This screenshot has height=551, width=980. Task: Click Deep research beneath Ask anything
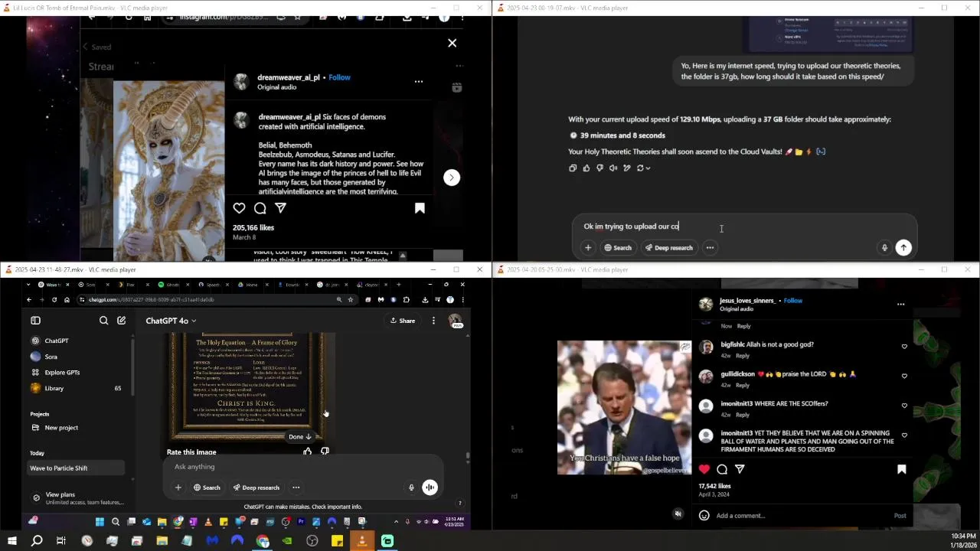(256, 487)
